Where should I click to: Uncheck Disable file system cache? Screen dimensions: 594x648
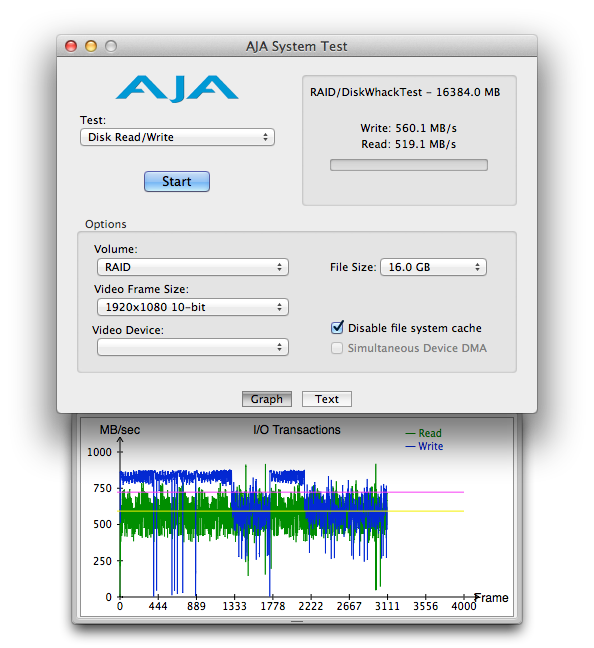337,327
